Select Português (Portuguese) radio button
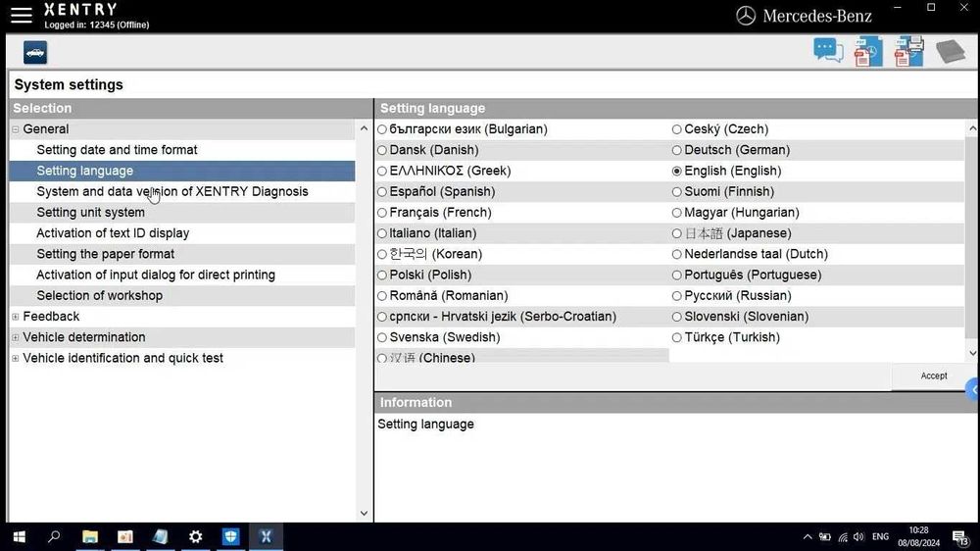980x551 pixels. click(677, 275)
